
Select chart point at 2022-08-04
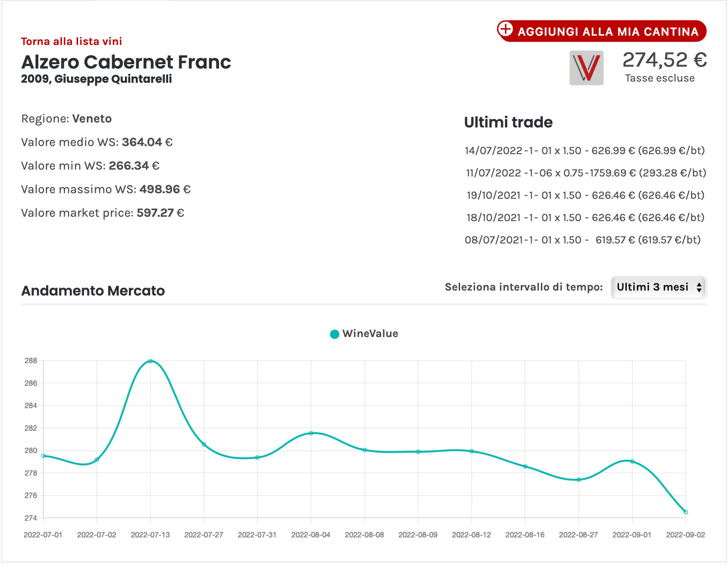pyautogui.click(x=311, y=433)
